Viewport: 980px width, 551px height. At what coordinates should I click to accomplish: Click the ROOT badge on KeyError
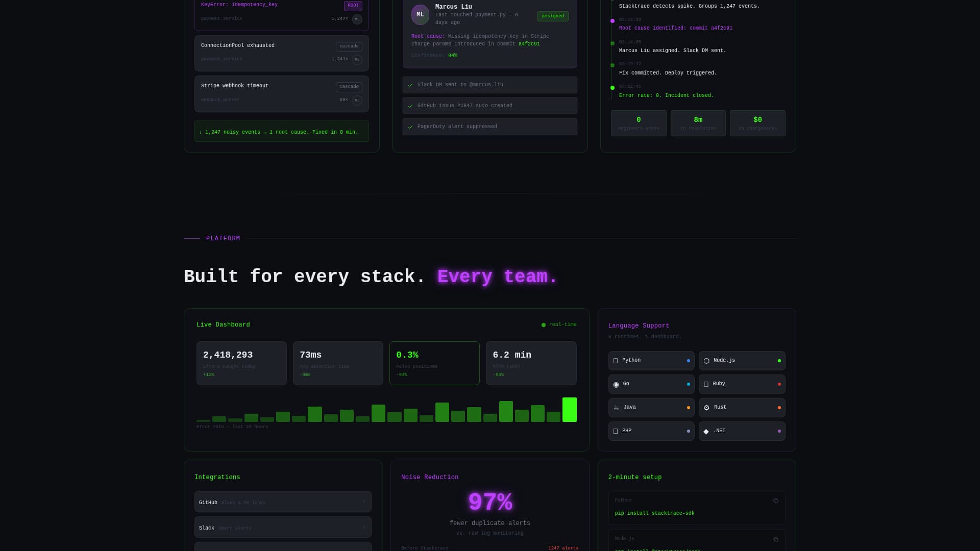[x=353, y=6]
